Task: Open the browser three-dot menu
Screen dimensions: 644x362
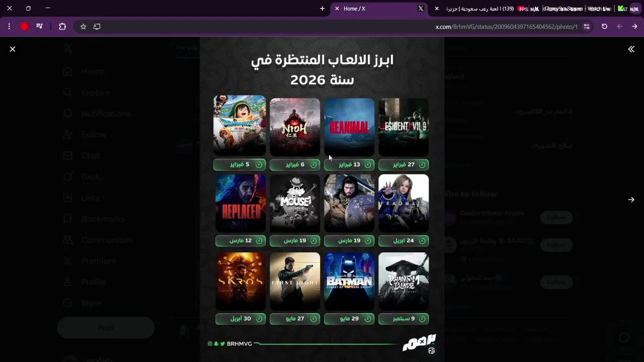Action: (x=9, y=26)
